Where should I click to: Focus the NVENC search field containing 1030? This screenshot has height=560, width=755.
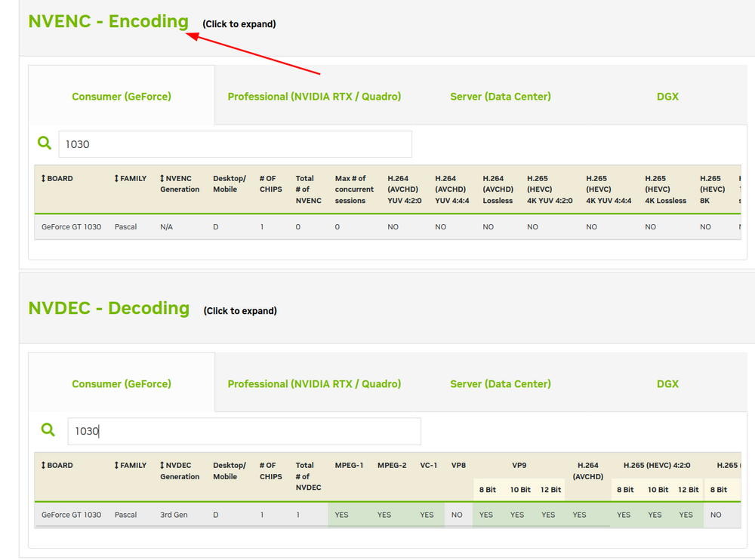tap(235, 144)
